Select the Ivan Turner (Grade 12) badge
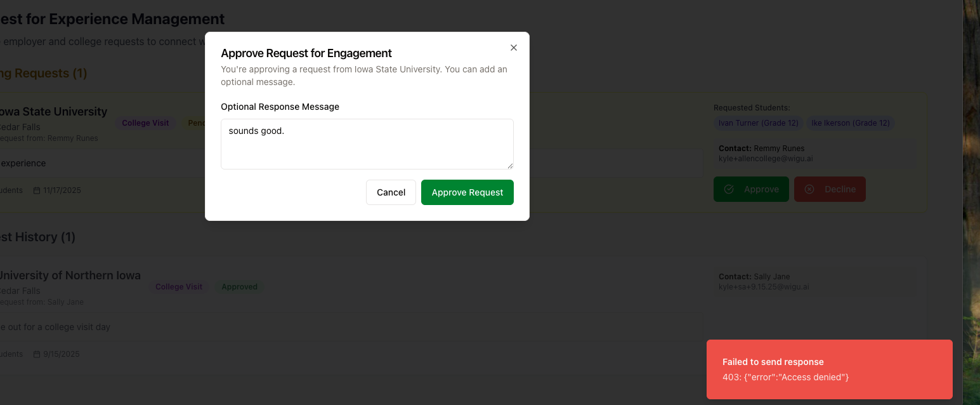The height and width of the screenshot is (405, 980). [x=758, y=123]
